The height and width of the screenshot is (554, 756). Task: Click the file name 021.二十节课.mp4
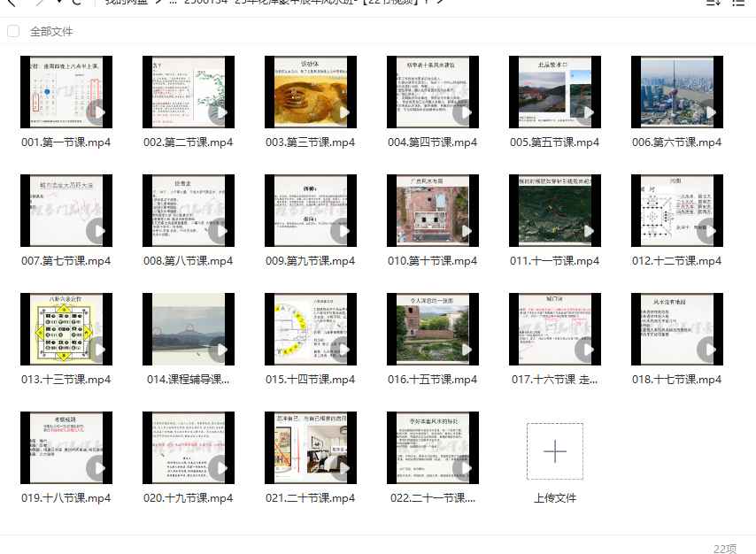click(311, 498)
